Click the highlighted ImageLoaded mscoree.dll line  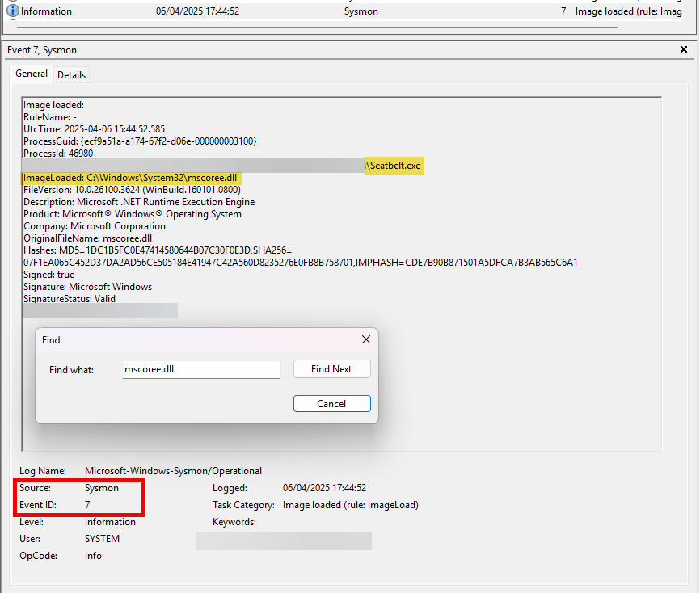(133, 178)
